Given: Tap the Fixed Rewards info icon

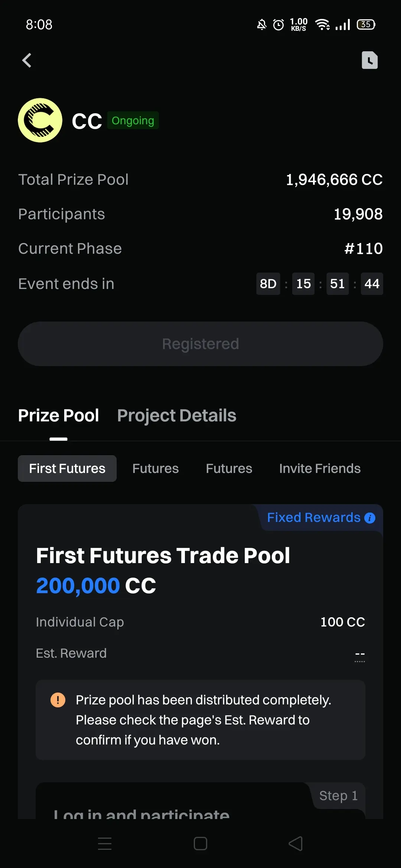Looking at the screenshot, I should click(370, 518).
